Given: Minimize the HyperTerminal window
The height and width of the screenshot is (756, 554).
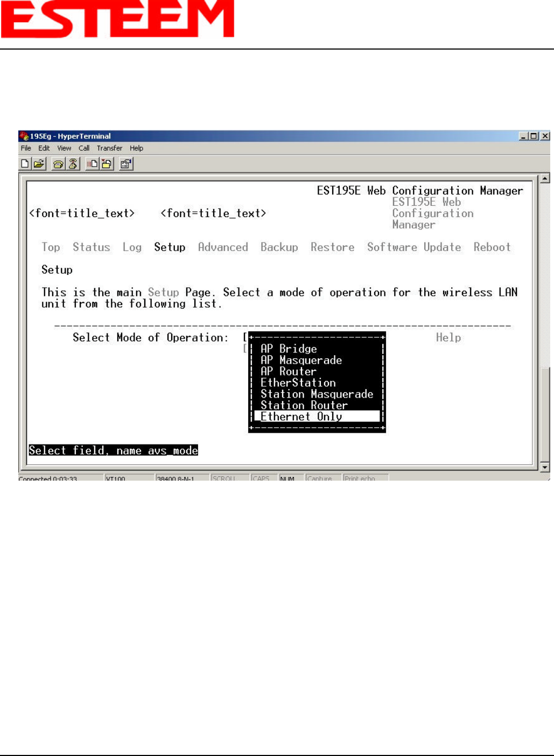Looking at the screenshot, I should (x=524, y=136).
